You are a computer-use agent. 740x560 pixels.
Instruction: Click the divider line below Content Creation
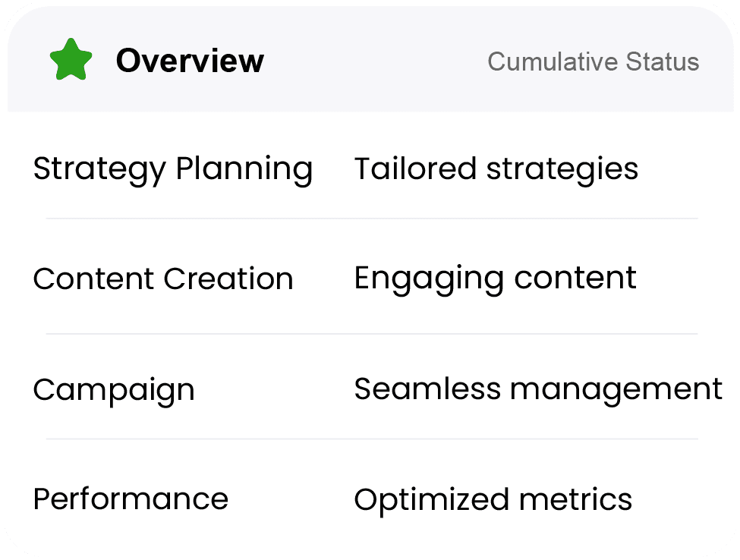(x=372, y=334)
